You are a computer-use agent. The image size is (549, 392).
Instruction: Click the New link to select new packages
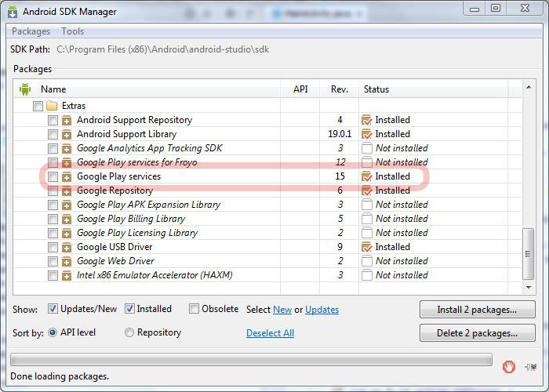click(x=282, y=310)
